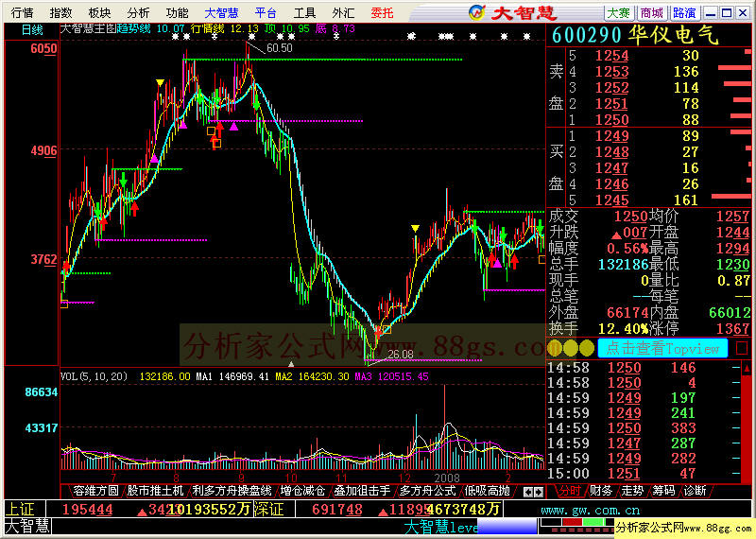Click sell level 1 price 1250
The width and height of the screenshot is (756, 539).
[611, 120]
